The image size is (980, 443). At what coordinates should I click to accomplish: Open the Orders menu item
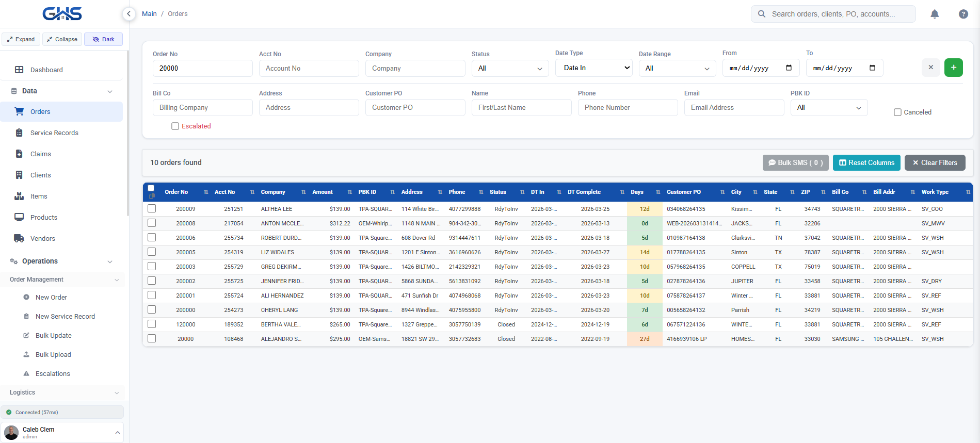61,111
